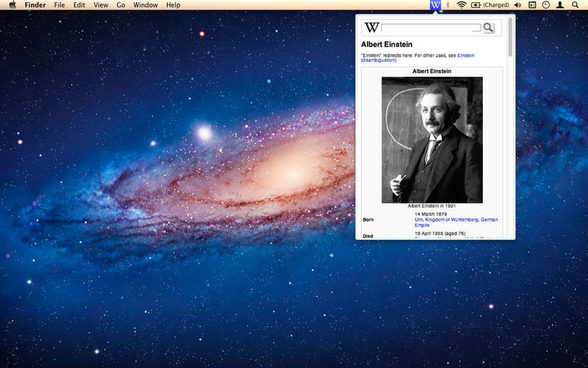Click the clock icon in menu bar
The height and width of the screenshot is (368, 588).
click(x=546, y=5)
